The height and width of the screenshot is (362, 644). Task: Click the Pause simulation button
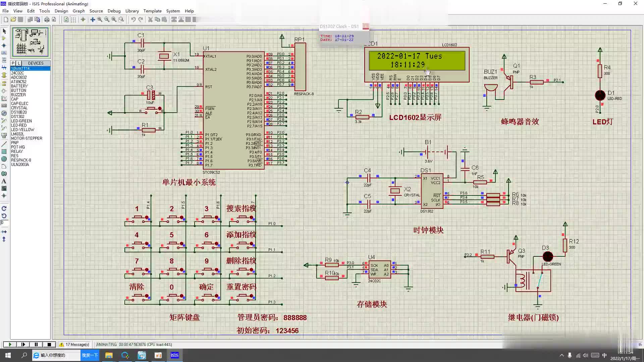(x=36, y=344)
